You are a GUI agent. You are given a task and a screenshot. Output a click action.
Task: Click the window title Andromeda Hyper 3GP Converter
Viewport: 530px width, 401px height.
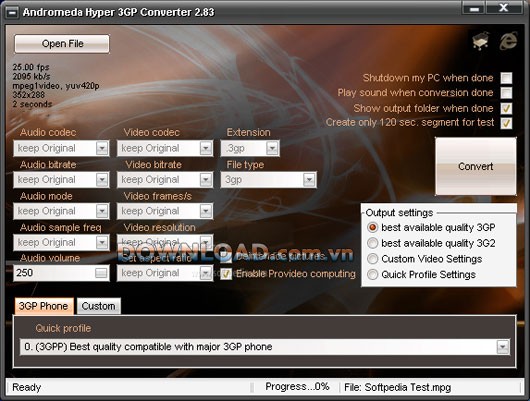pyautogui.click(x=118, y=12)
